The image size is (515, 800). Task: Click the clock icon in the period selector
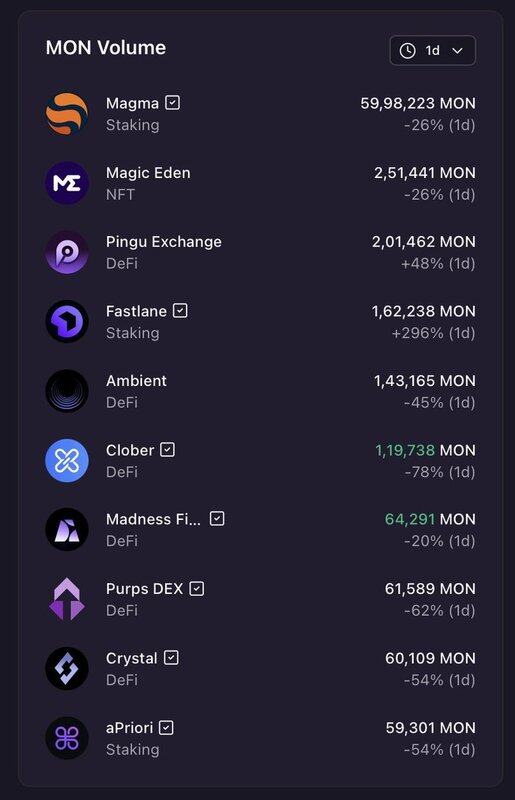click(x=407, y=51)
